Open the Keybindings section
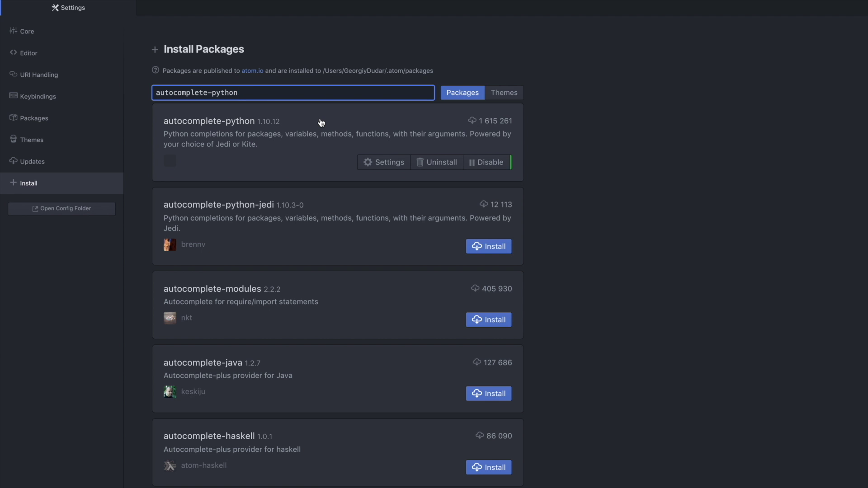 point(37,96)
